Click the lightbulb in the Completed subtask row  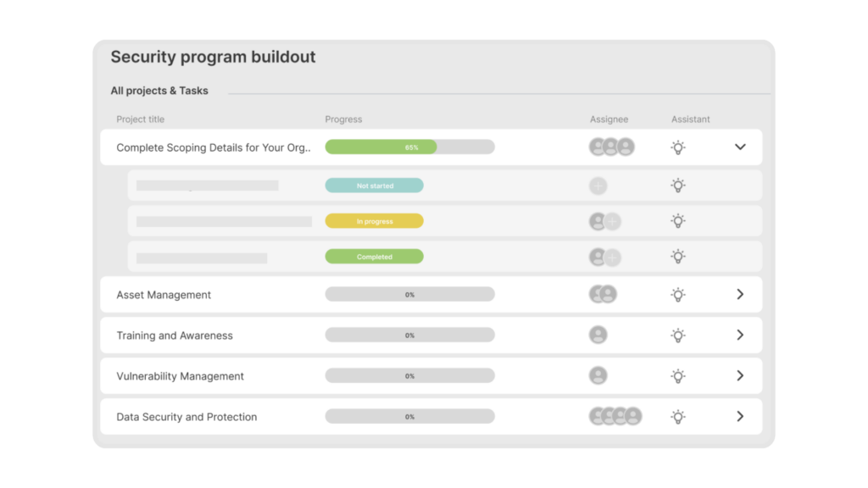[x=678, y=257]
